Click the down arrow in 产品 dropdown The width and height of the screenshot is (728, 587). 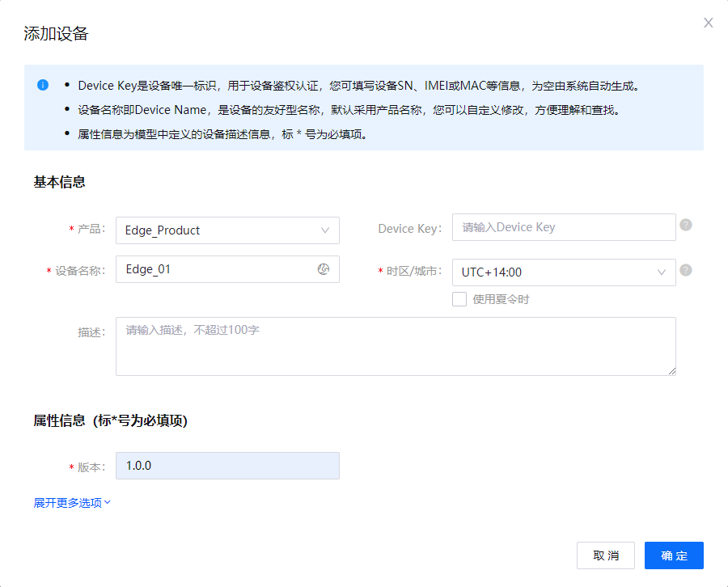tap(325, 230)
